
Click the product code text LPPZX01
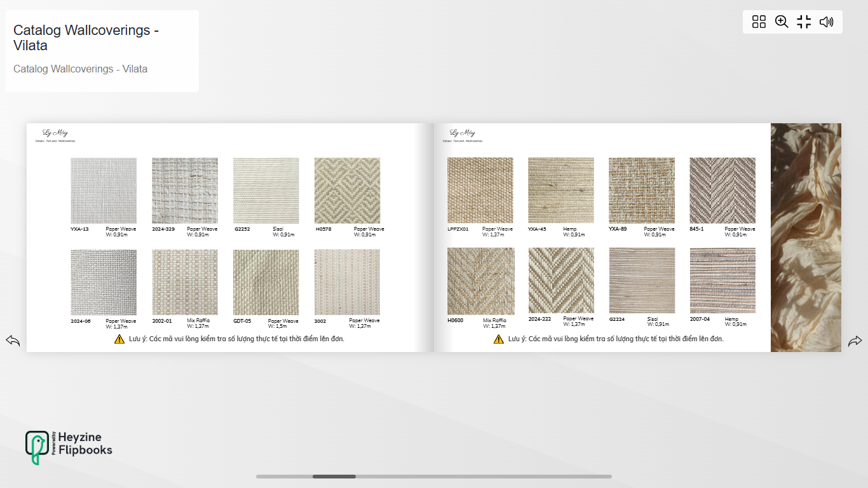coord(458,229)
